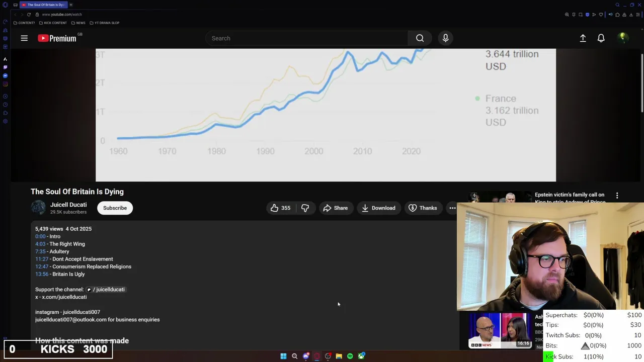644x362 pixels.
Task: Send a Thanks to the creator
Action: coord(423,208)
